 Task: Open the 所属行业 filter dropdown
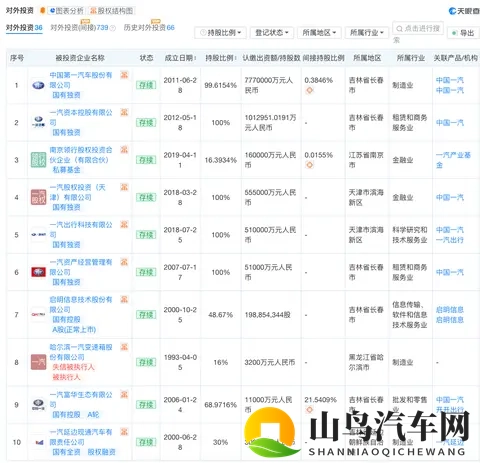point(367,33)
